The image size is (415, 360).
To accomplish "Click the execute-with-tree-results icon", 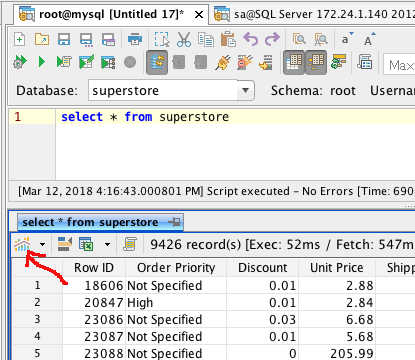I will (x=108, y=62).
